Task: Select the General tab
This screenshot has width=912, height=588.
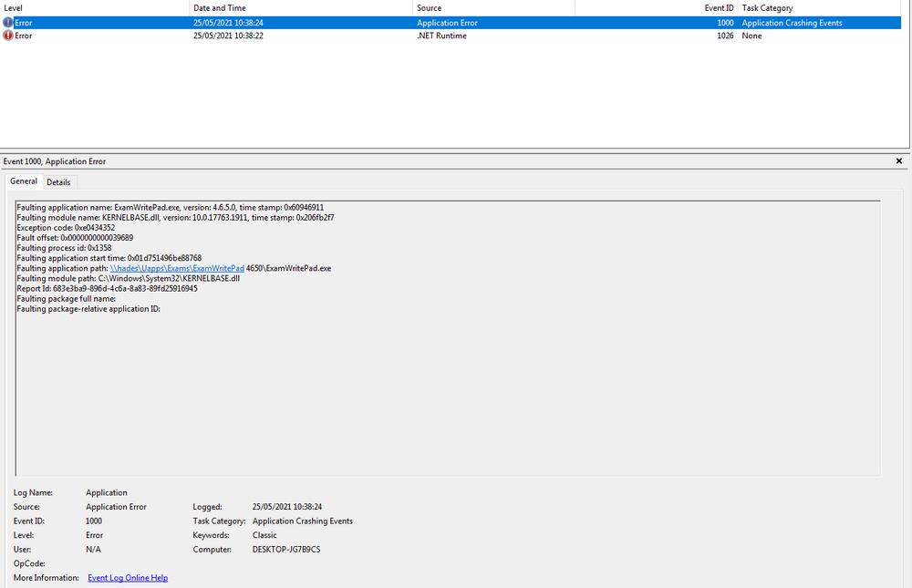Action: point(24,181)
